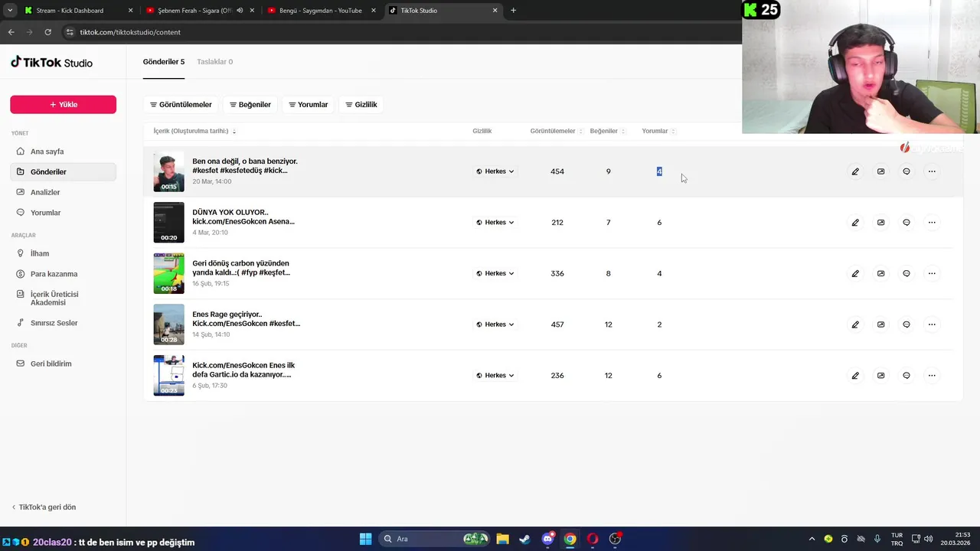Sort by "İçerik (Oluşturulma tarihi:)" header
Viewport: 980px width, 551px height.
coord(194,131)
